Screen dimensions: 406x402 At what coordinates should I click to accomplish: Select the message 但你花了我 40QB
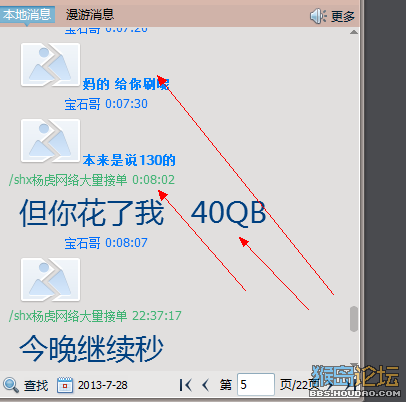click(143, 212)
